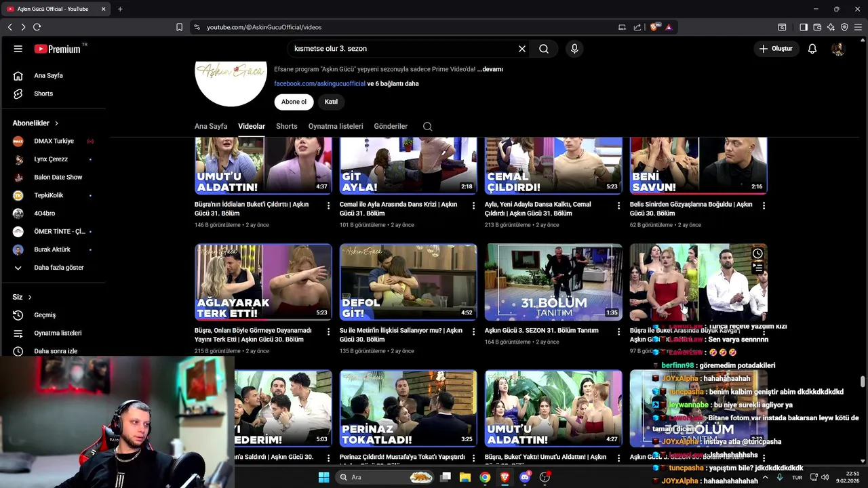The width and height of the screenshot is (868, 488).
Task: Open options for 31. Bölüm Tanıtım video
Action: [618, 331]
